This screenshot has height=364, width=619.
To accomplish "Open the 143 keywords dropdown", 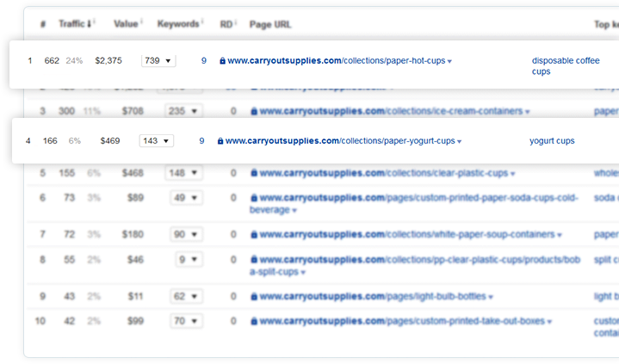I will click(x=157, y=141).
